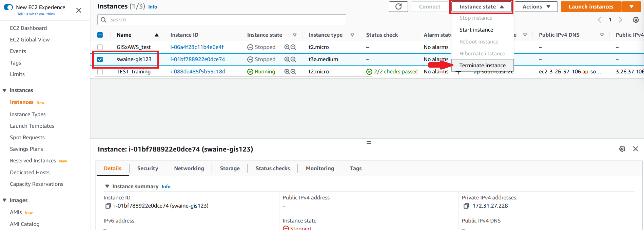
Task: Click the Launch instances button
Action: pos(591,7)
